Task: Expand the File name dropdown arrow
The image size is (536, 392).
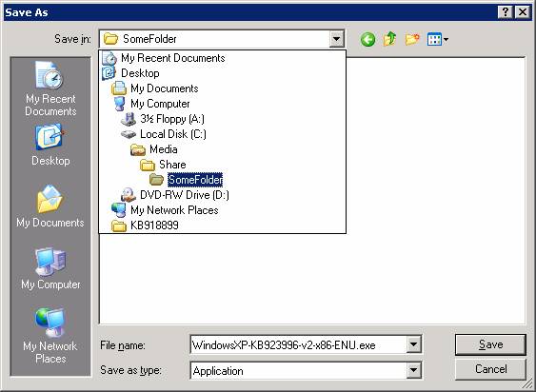Action: (413, 344)
